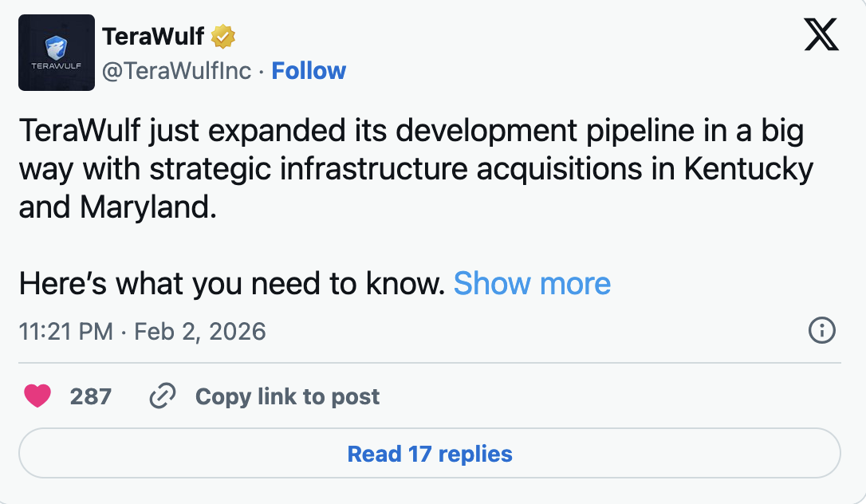Viewport: 866px width, 504px height.
Task: Click the Follow button beside the handle
Action: 309,70
